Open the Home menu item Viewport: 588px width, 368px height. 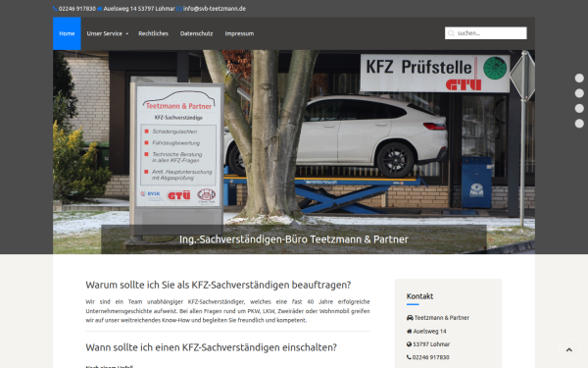67,33
